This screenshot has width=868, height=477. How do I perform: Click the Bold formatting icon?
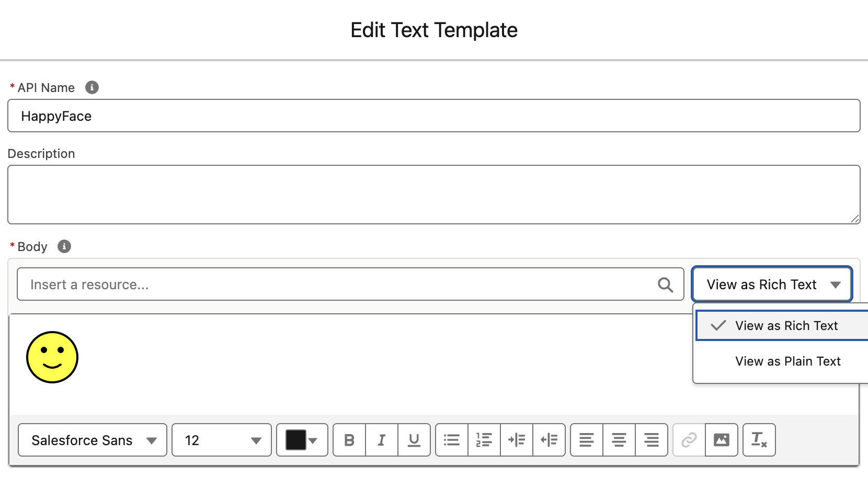(349, 440)
